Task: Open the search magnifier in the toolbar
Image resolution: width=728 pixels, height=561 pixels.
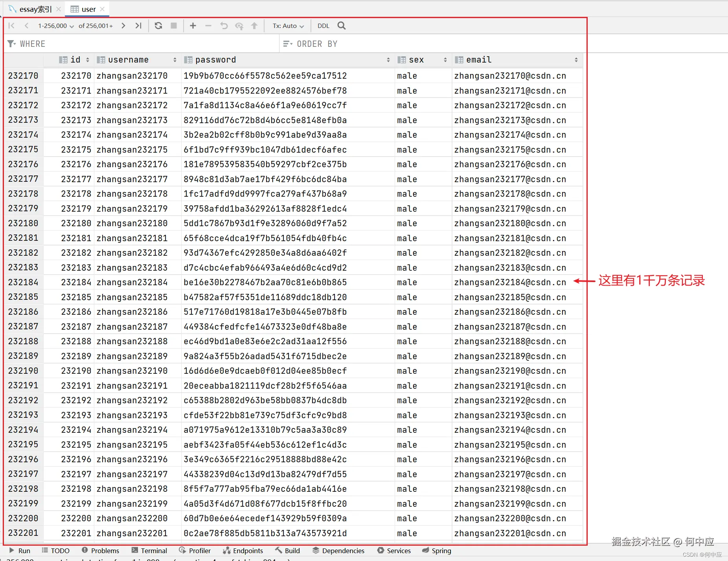Action: [x=342, y=26]
